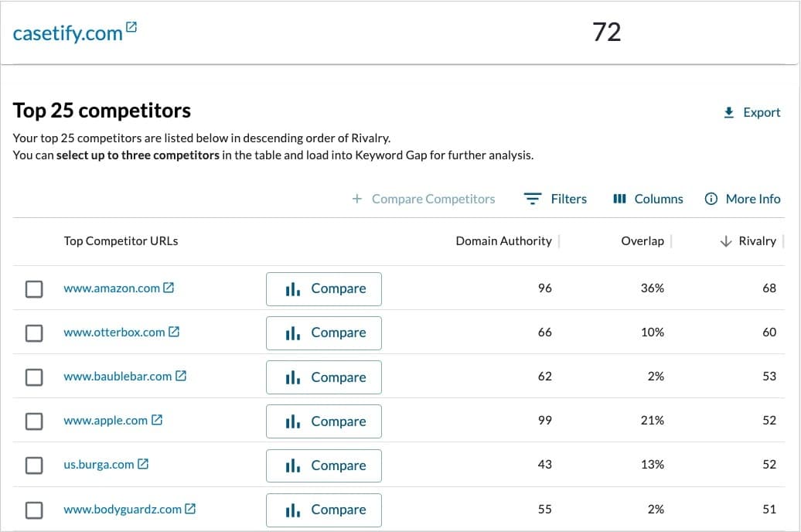Sort by the Rivalry column arrow

(x=725, y=241)
